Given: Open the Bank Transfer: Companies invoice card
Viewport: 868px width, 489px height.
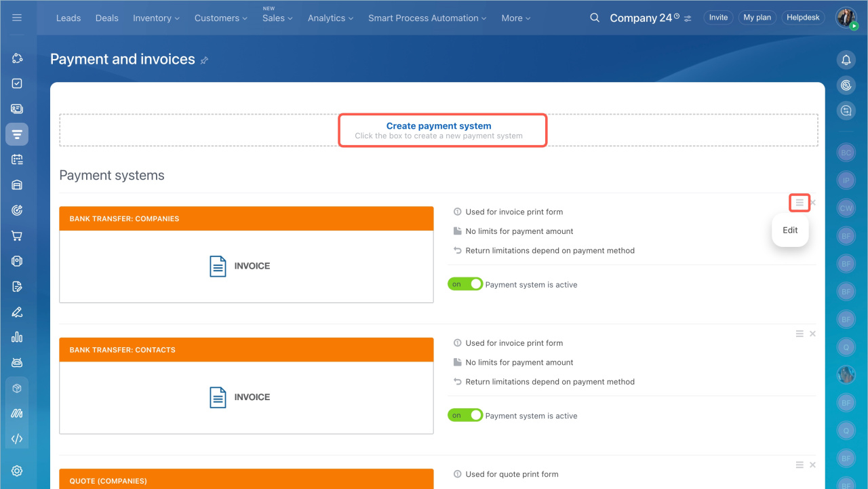Looking at the screenshot, I should pyautogui.click(x=246, y=266).
